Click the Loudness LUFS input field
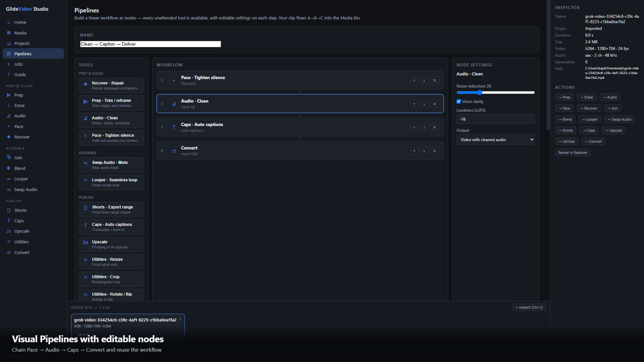The height and width of the screenshot is (362, 644). click(495, 119)
